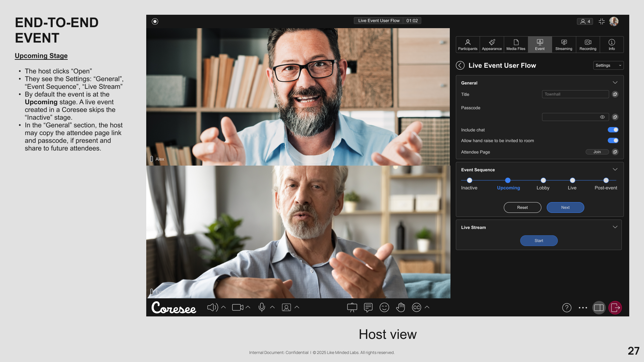This screenshot has width=644, height=362.
Task: Disable the Include chat toggle
Action: tap(613, 130)
